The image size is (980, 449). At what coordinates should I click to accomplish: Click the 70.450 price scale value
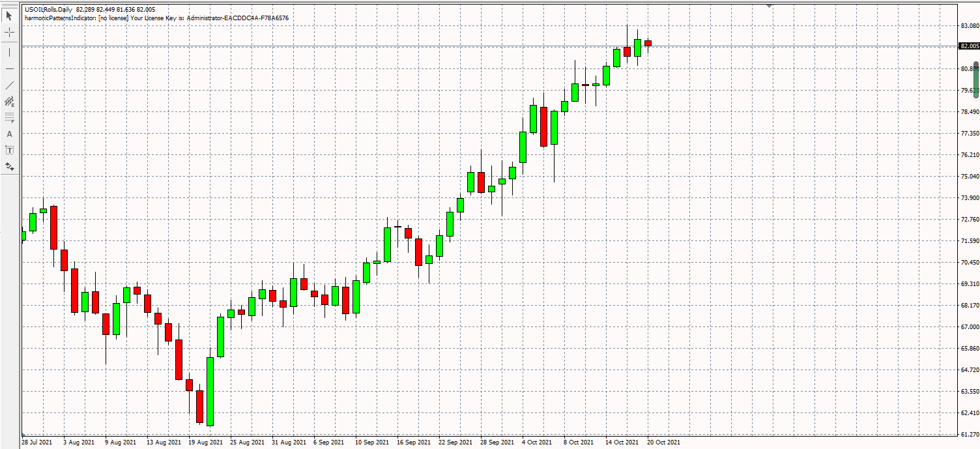pos(970,263)
